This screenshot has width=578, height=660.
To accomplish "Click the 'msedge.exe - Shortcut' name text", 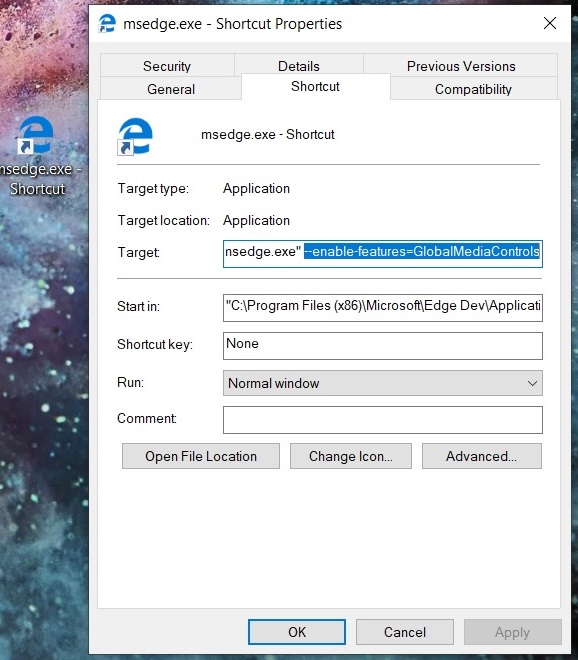I will click(268, 134).
